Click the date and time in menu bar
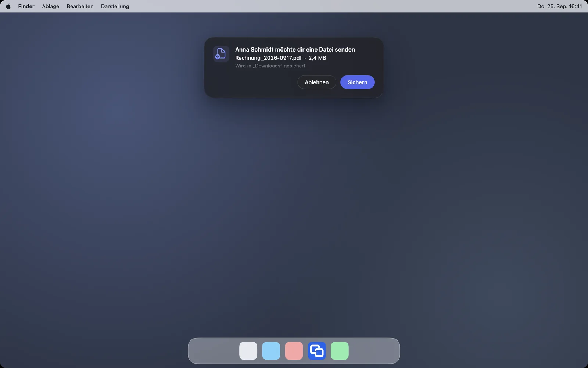The width and height of the screenshot is (588, 368). [559, 6]
